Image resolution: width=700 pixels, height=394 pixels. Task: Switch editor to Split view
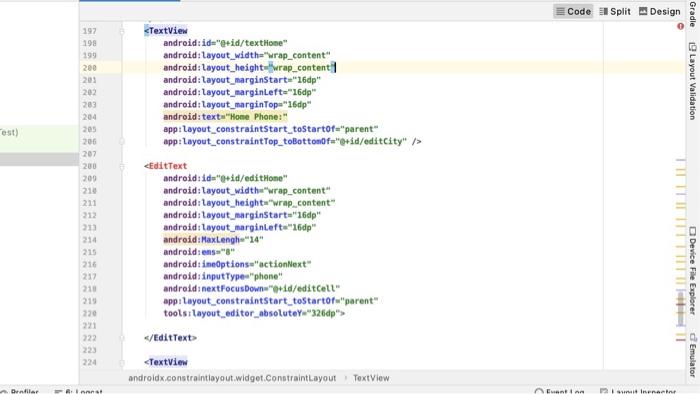tap(615, 11)
